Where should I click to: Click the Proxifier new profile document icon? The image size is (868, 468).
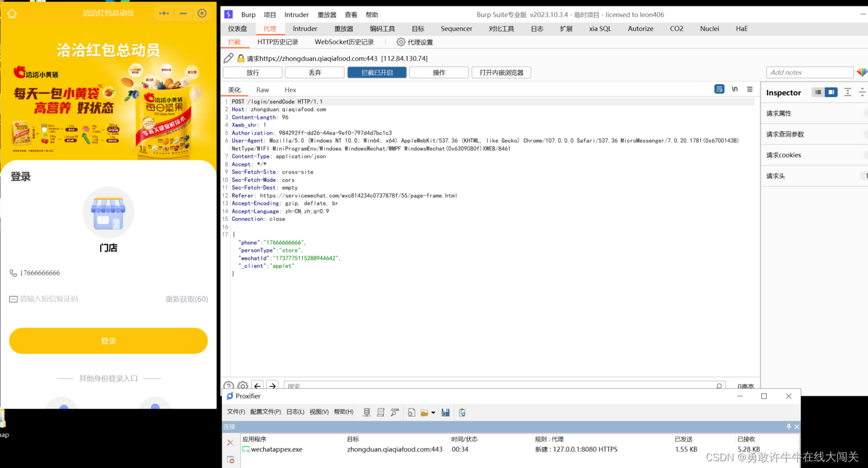[411, 413]
